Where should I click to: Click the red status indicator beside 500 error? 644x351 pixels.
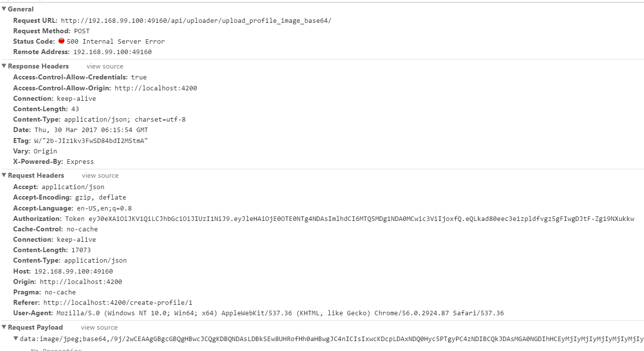pos(61,41)
